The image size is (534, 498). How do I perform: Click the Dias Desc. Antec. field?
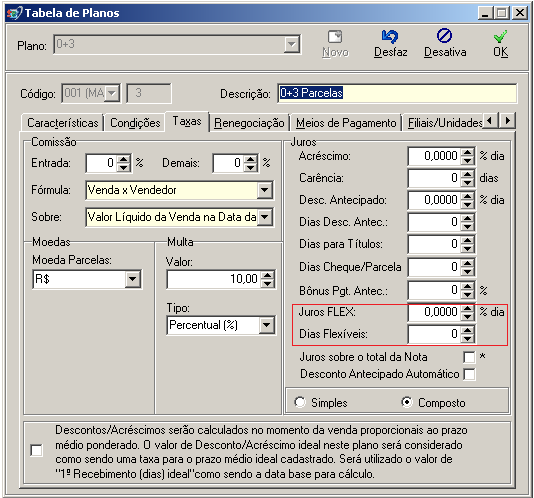click(x=435, y=222)
